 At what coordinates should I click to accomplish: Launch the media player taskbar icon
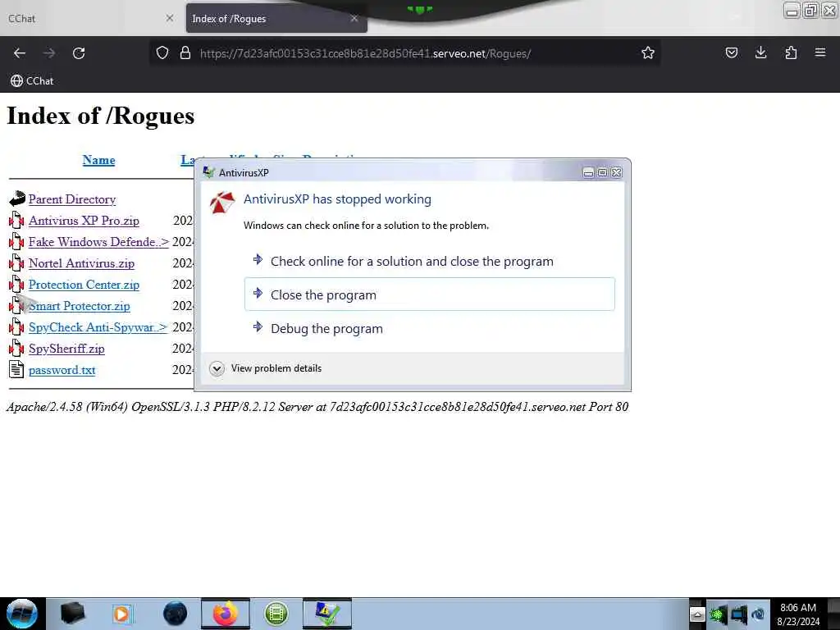[121, 614]
